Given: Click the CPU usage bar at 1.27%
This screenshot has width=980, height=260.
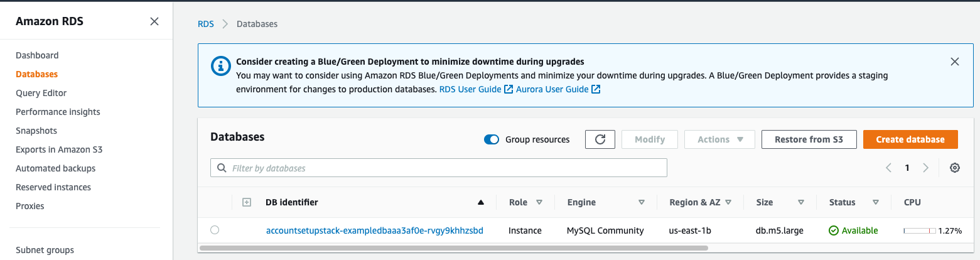Looking at the screenshot, I should click(920, 231).
